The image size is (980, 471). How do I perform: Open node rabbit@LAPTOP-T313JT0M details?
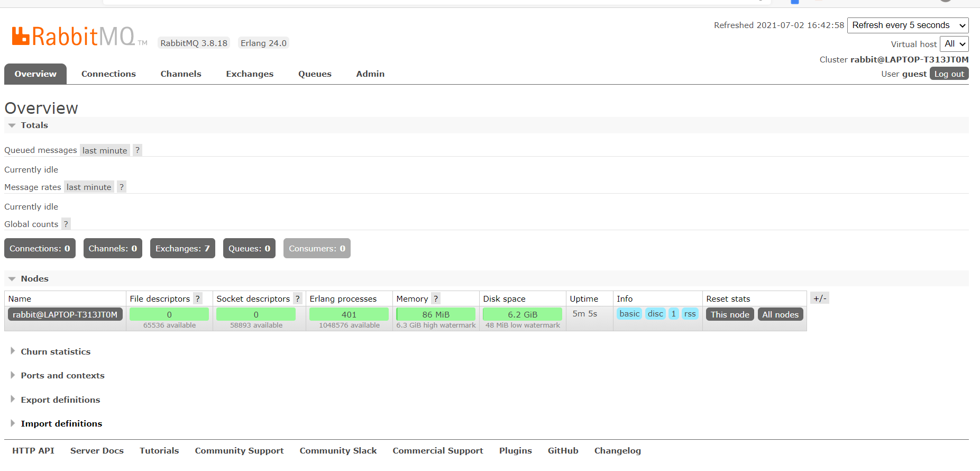[65, 314]
